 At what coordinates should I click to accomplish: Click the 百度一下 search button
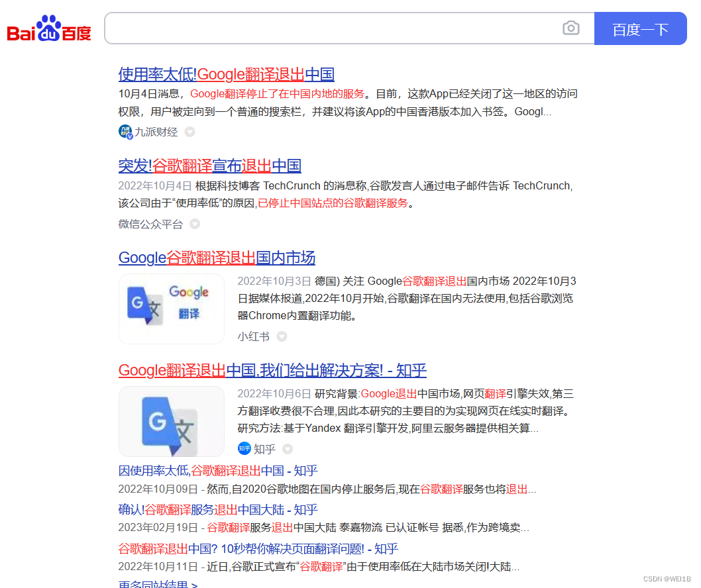tap(640, 28)
